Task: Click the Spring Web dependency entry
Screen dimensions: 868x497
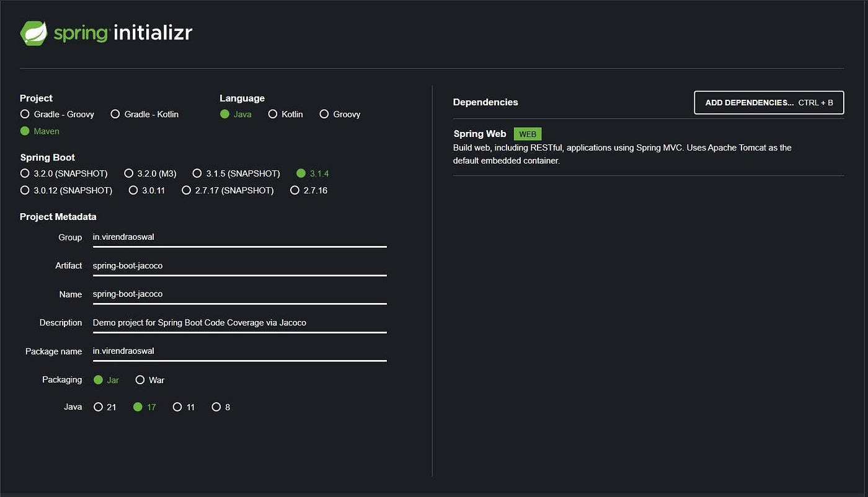Action: (x=649, y=147)
